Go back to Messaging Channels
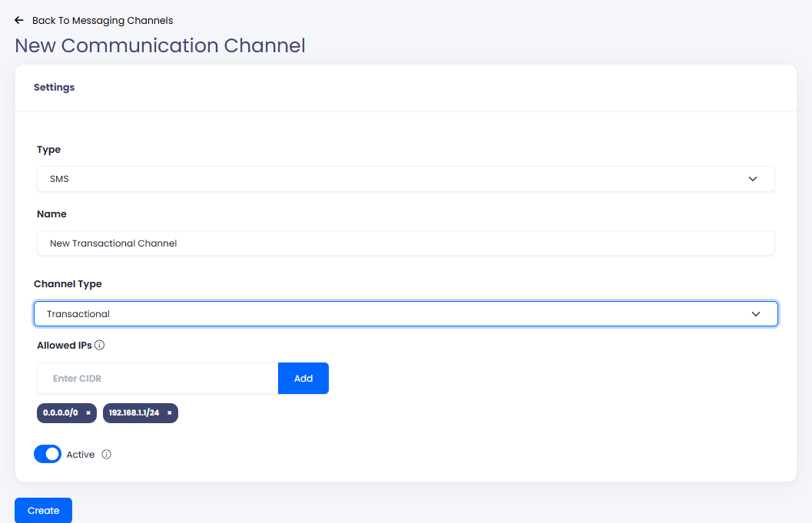The image size is (812, 523). (x=102, y=20)
